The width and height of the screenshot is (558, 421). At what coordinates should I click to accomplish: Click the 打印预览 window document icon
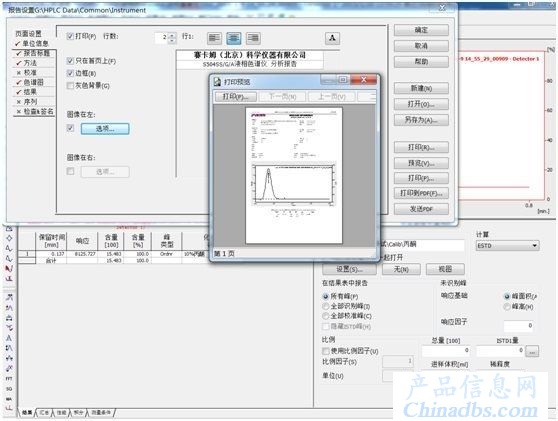217,82
